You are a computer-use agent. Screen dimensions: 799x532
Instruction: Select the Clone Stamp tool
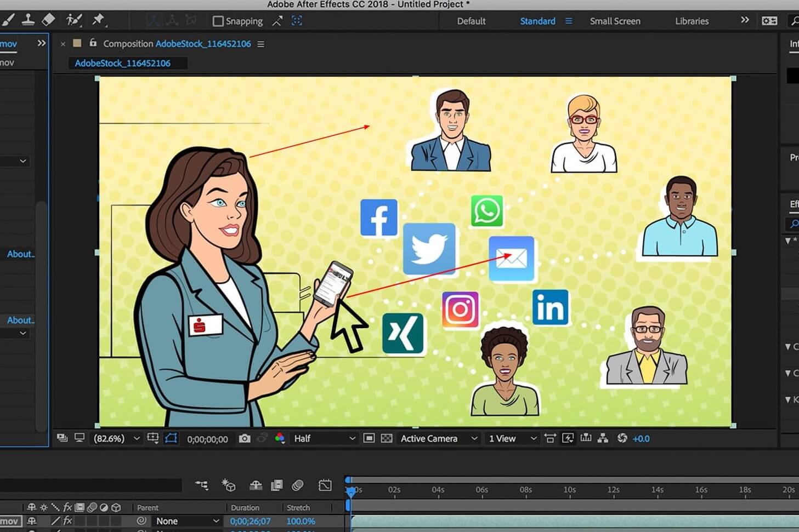click(x=28, y=20)
